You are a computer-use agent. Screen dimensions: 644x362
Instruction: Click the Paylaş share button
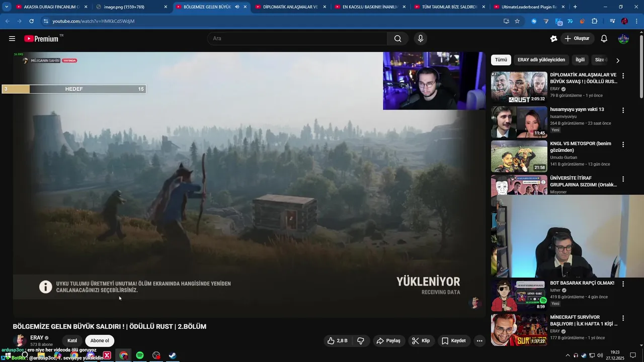pyautogui.click(x=388, y=341)
